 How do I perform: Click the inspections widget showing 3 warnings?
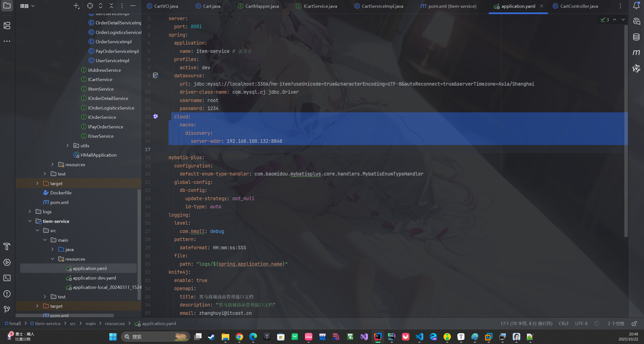[605, 20]
